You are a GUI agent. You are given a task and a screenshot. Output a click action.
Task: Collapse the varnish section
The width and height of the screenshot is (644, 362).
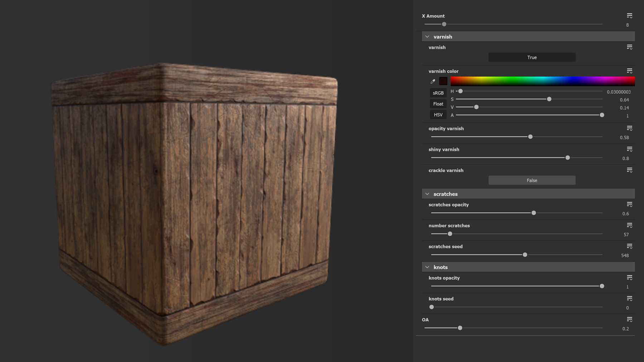point(427,36)
